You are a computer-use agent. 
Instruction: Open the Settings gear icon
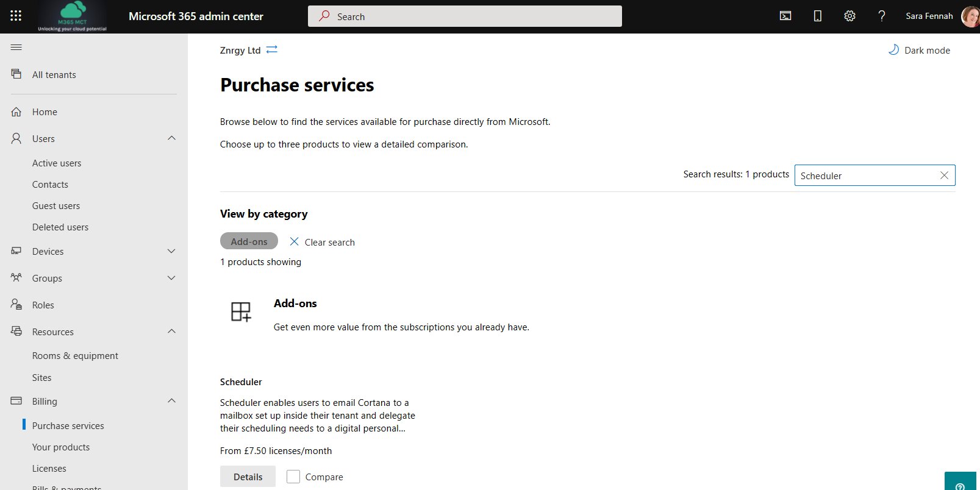pyautogui.click(x=849, y=16)
